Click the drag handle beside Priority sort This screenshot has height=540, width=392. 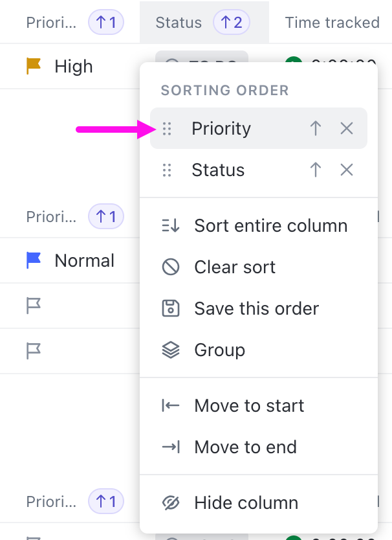(x=167, y=129)
